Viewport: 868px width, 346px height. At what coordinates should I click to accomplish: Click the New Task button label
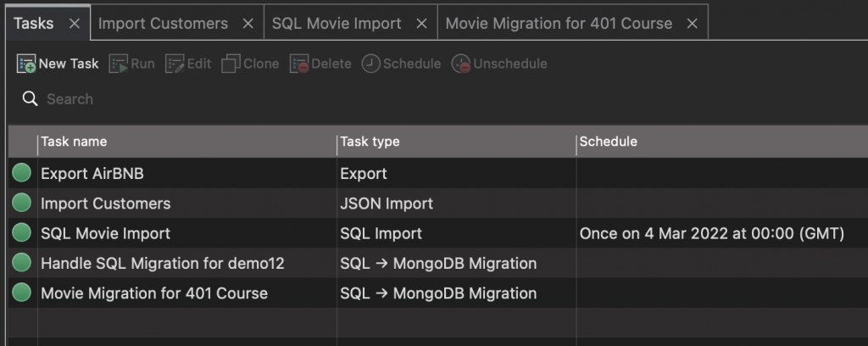tap(69, 64)
